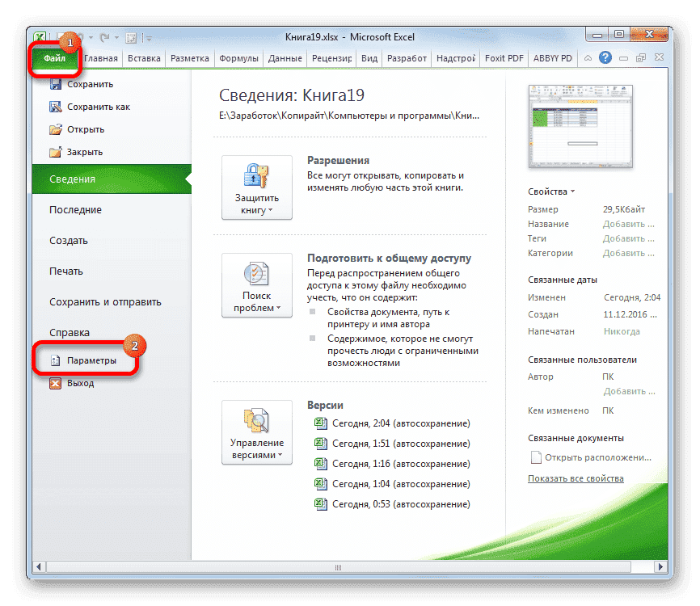This screenshot has width=700, height=606.
Task: Open Excel Help via question mark icon
Action: click(x=605, y=57)
